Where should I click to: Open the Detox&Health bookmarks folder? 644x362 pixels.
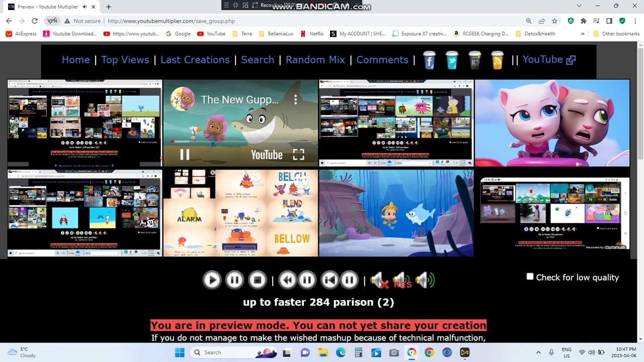536,34
